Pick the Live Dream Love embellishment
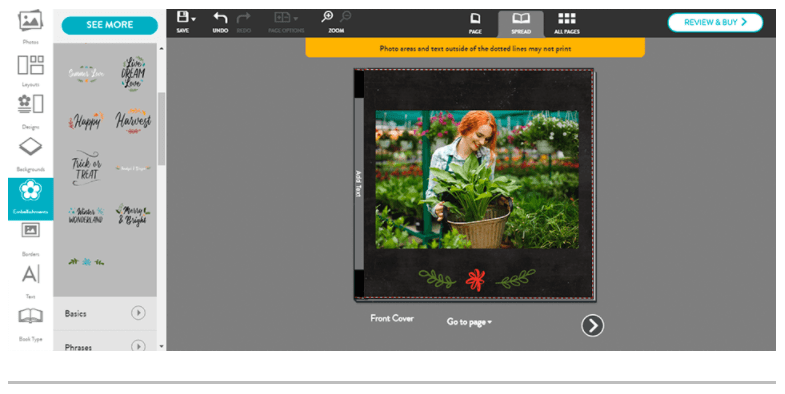The width and height of the screenshot is (785, 394). (133, 74)
